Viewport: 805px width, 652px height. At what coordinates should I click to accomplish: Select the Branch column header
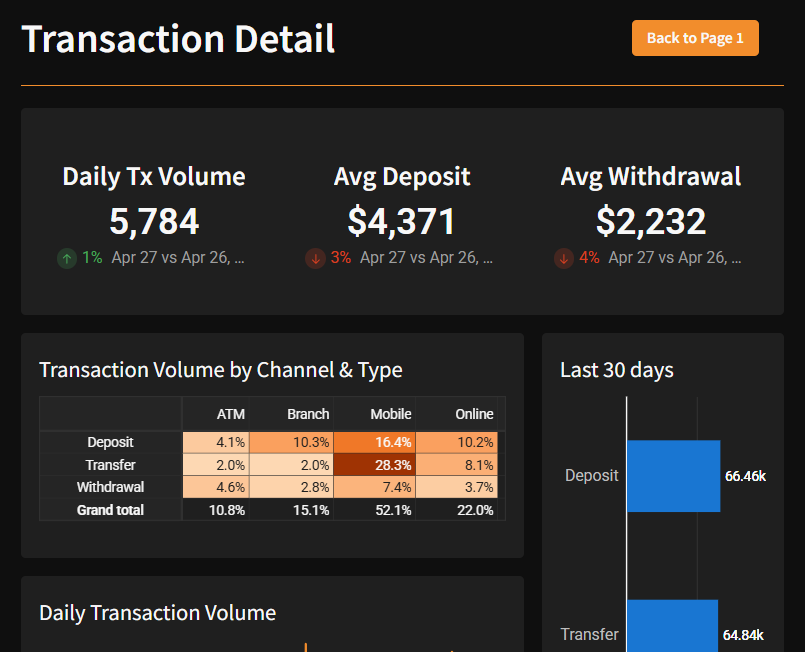(x=308, y=414)
